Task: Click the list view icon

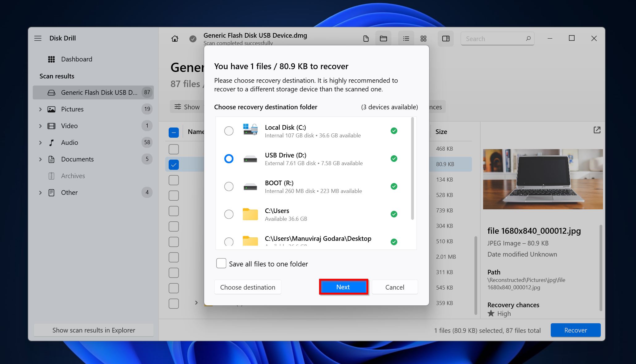Action: (x=405, y=38)
